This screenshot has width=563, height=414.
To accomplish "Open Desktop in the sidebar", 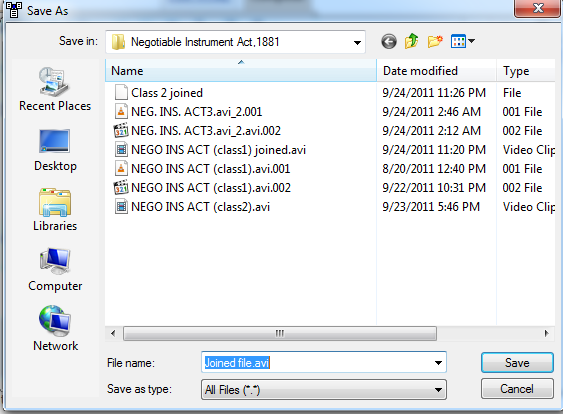I will (55, 151).
